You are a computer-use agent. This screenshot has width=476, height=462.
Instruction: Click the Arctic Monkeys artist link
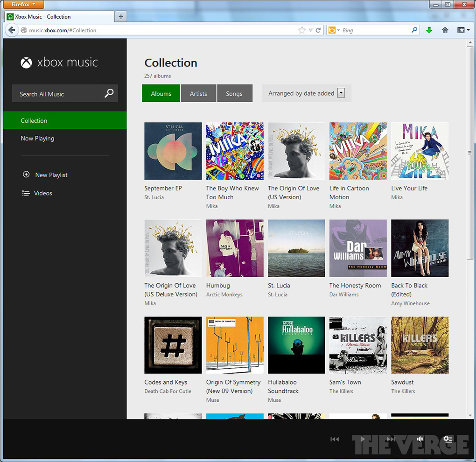pos(224,294)
